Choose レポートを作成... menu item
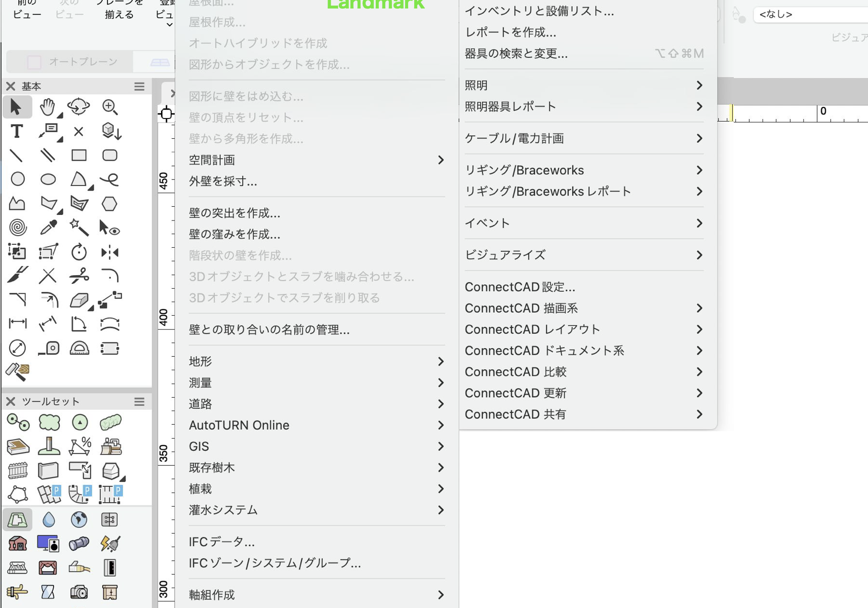 coord(587,32)
